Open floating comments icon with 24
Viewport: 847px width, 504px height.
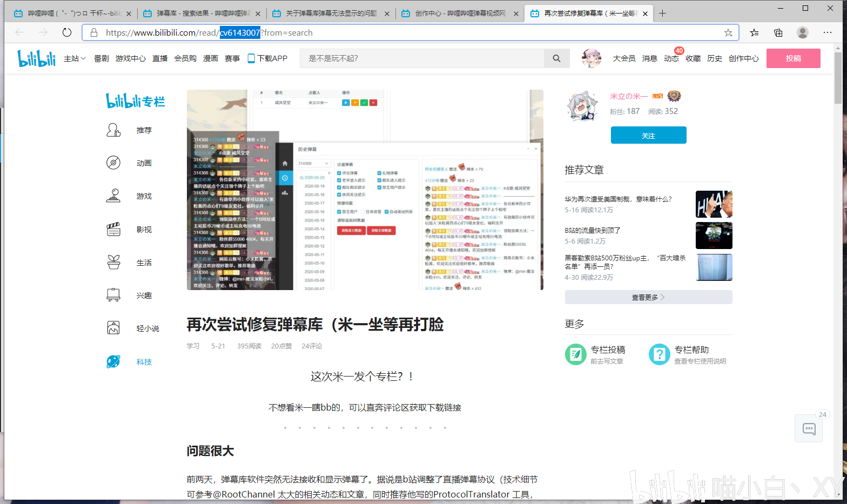809,429
